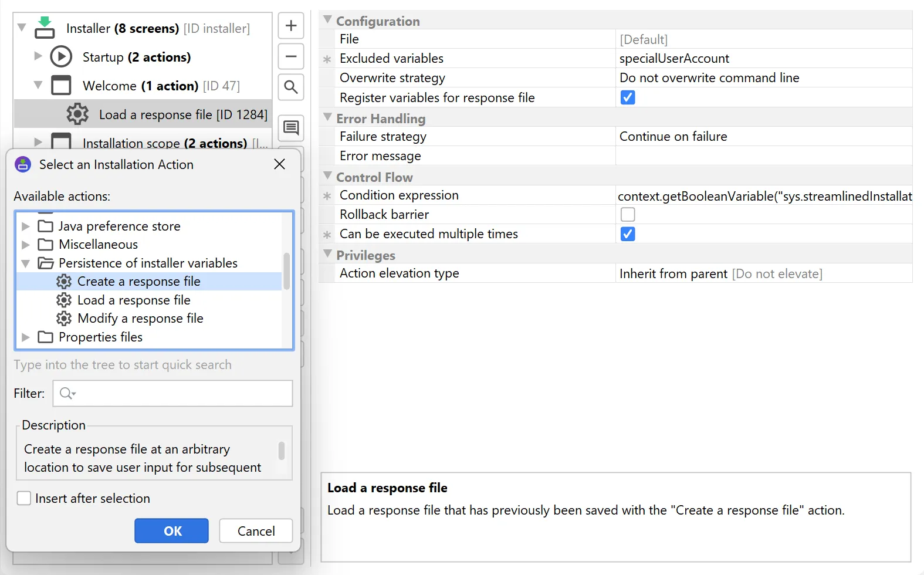Click the plus Add button
924x575 pixels.
tap(291, 26)
